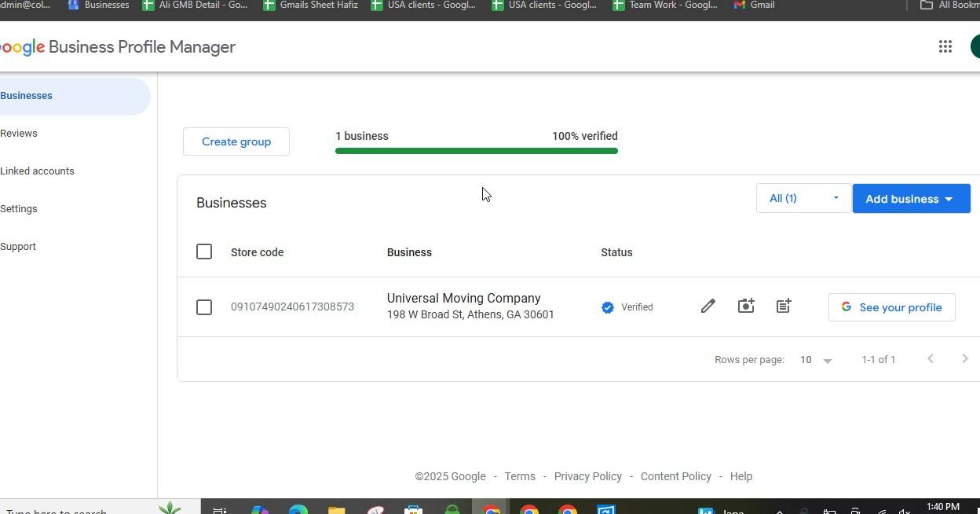The height and width of the screenshot is (514, 980).
Task: Open the Google apps grid icon
Action: (945, 46)
